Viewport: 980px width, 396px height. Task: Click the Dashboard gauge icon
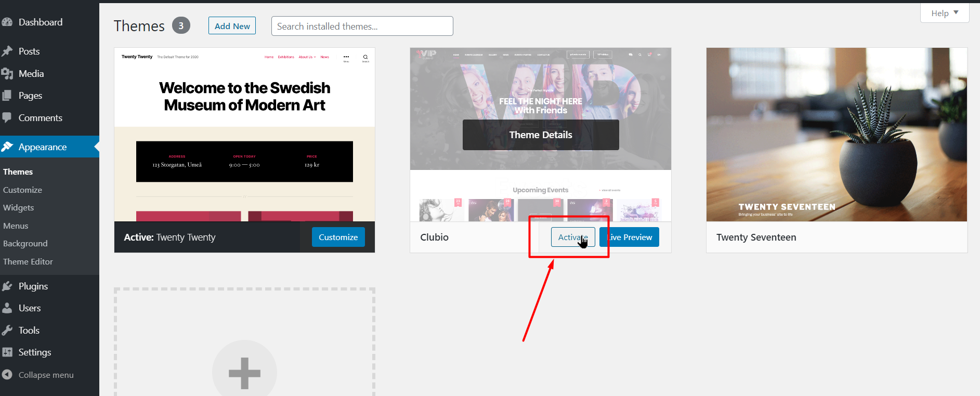click(x=7, y=22)
